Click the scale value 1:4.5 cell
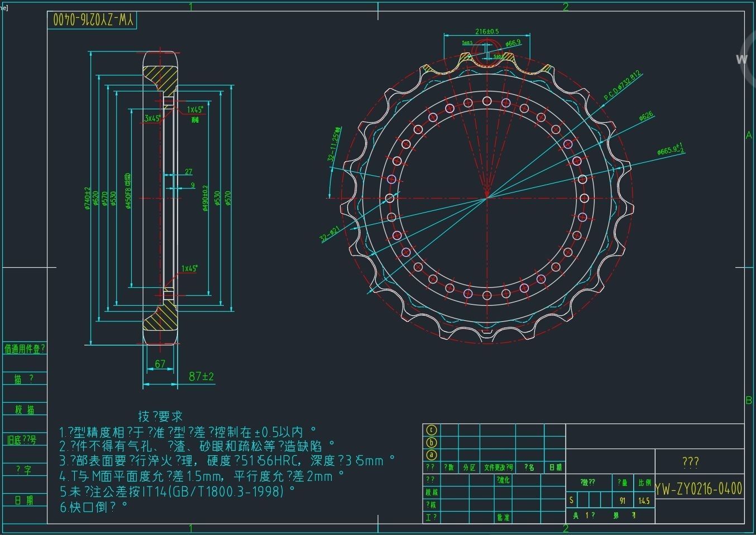The height and width of the screenshot is (535, 756). click(644, 500)
